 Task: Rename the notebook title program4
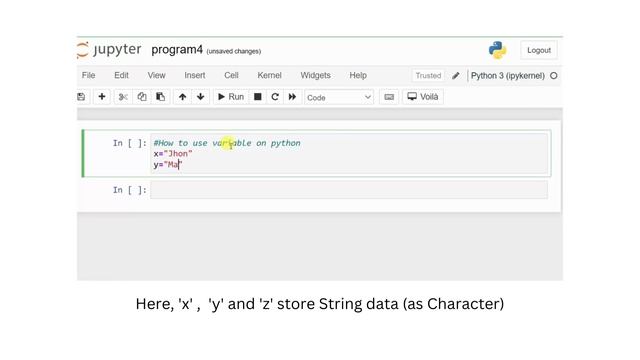(x=177, y=50)
